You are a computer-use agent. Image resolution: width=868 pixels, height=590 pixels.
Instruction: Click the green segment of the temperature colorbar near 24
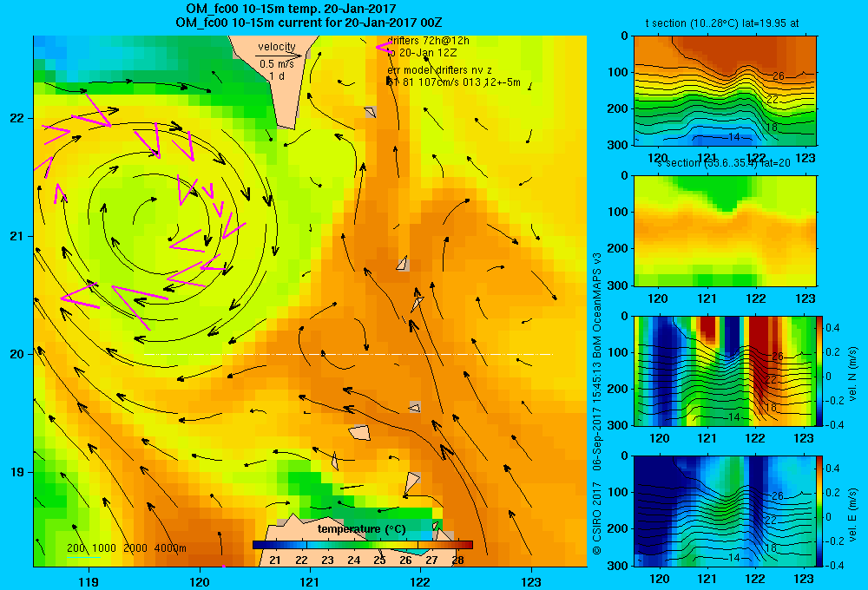[x=354, y=545]
